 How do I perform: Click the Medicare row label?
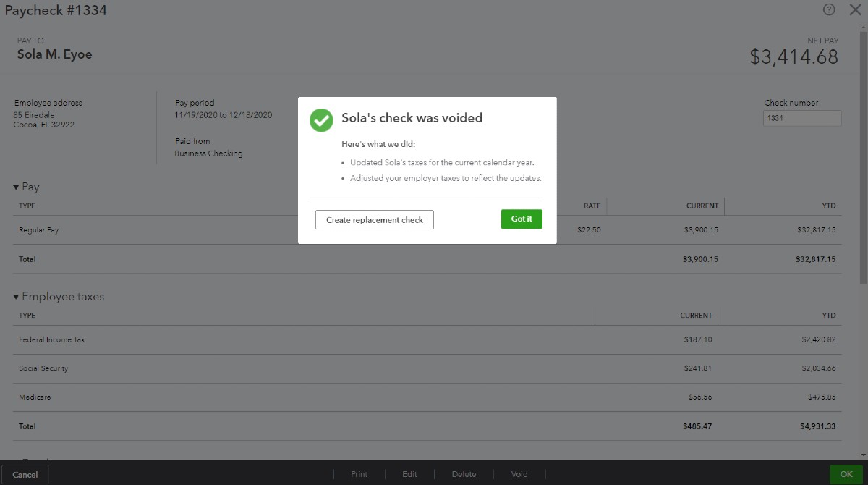tap(35, 397)
